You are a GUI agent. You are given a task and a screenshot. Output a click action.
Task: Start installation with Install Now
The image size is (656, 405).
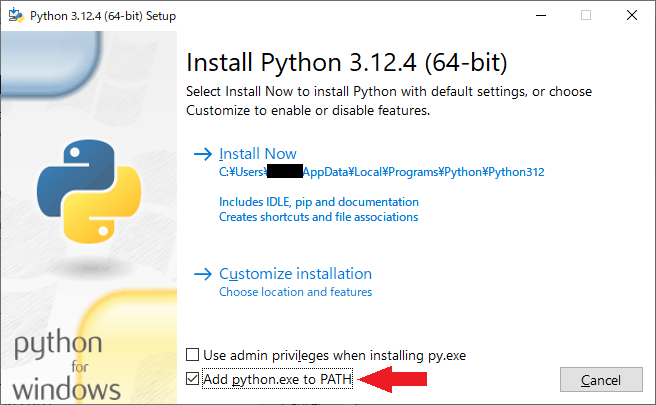[258, 154]
